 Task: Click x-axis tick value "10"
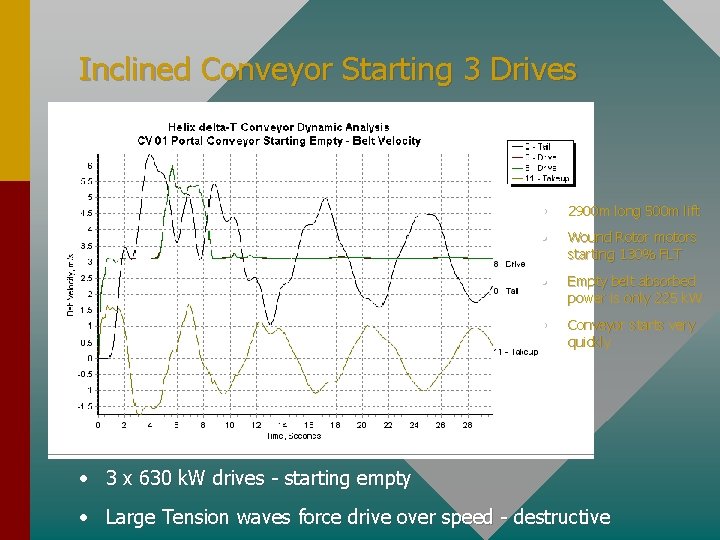pos(230,425)
